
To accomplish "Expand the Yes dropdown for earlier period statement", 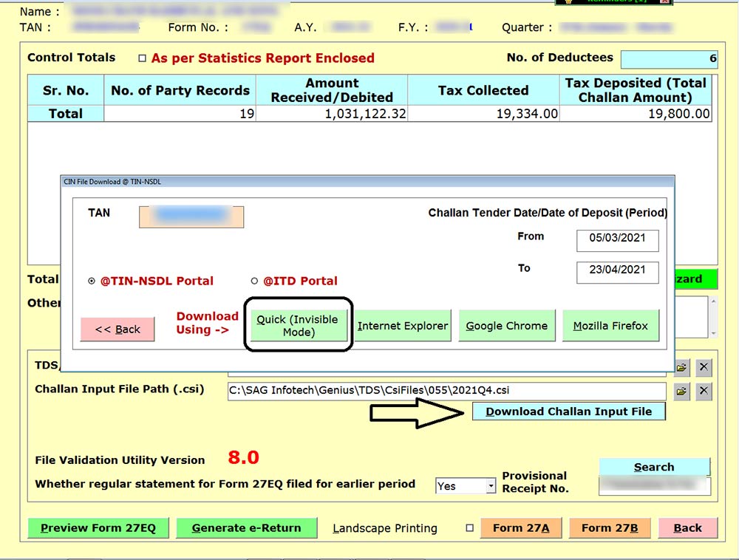I will [x=491, y=486].
